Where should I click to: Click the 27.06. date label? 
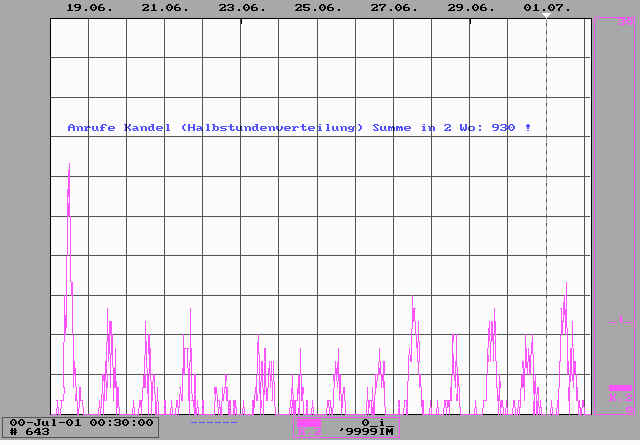394,7
